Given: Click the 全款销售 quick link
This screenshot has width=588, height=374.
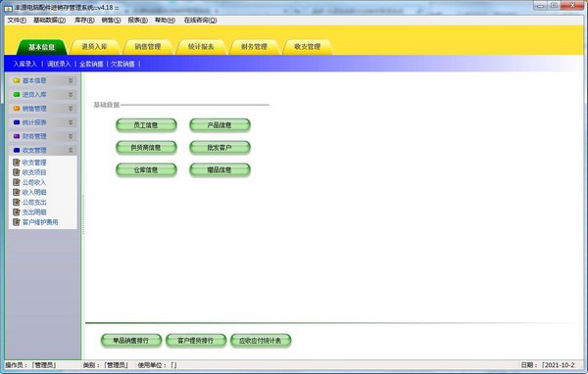Looking at the screenshot, I should pos(91,64).
